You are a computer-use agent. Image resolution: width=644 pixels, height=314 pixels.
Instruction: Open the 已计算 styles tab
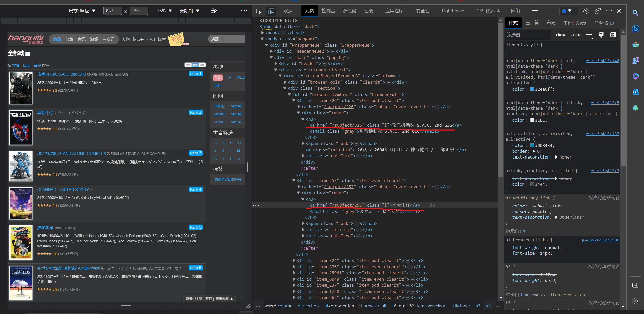click(532, 23)
